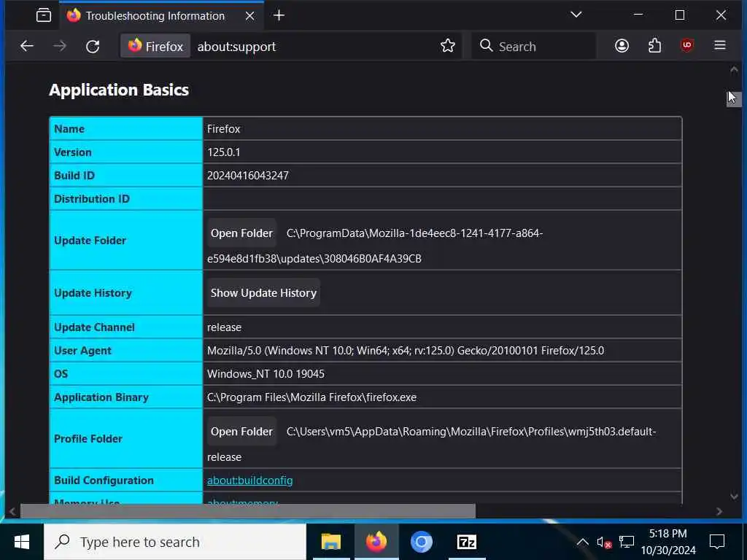Open the about:buildconfig link
Viewport: 747px width, 560px height.
(249, 480)
